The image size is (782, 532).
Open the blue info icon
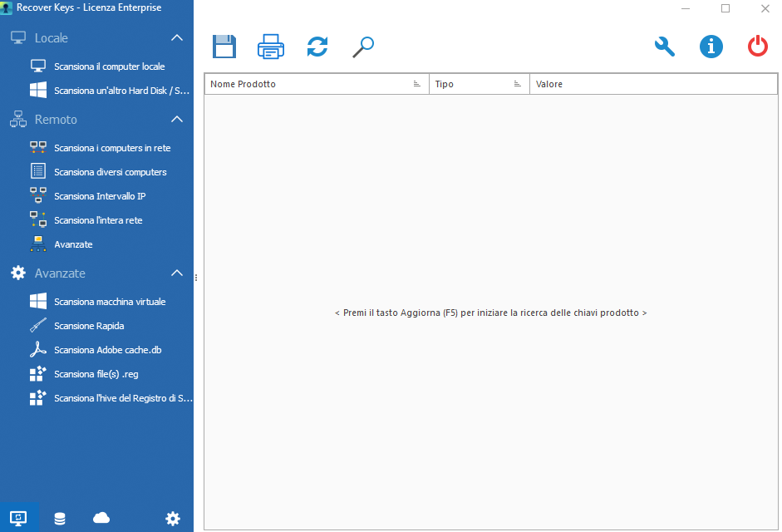(711, 47)
